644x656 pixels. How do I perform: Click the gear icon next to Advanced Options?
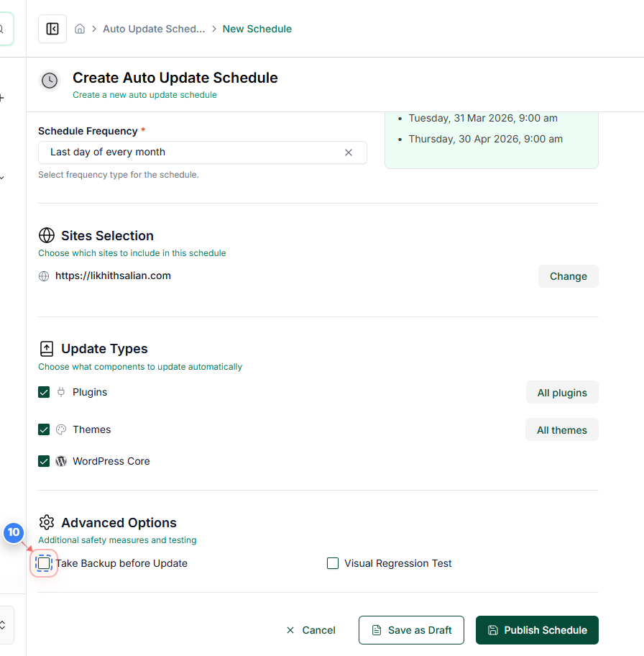pyautogui.click(x=47, y=523)
